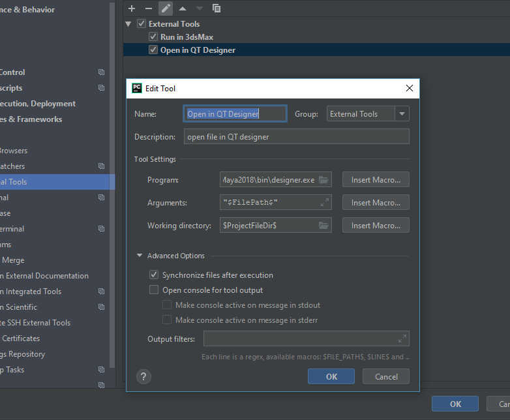
Task: Select the Repository settings entry
Action: (x=22, y=354)
